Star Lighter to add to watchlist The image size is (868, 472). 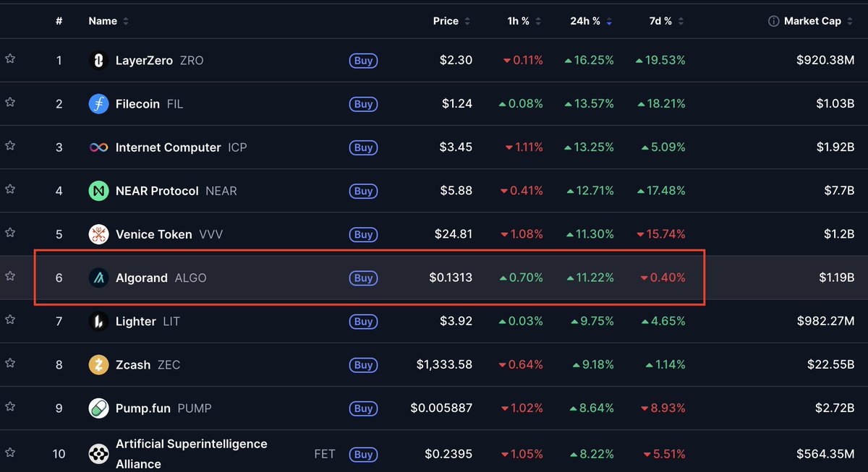[x=10, y=319]
